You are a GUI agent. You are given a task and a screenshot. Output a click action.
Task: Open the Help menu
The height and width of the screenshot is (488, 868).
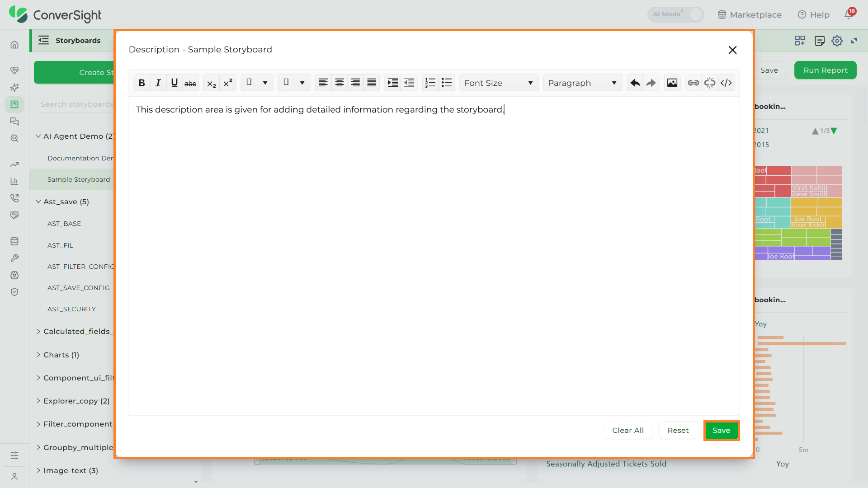[814, 14]
